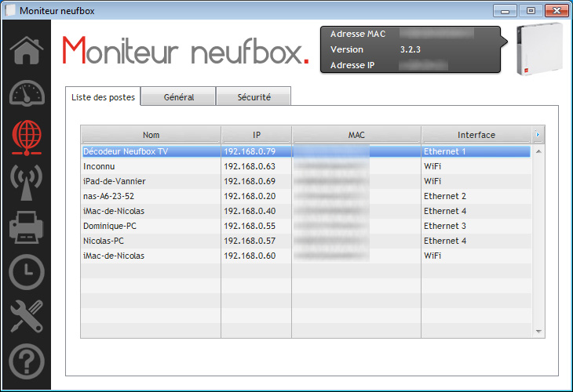This screenshot has height=392, width=573.
Task: Expand column chooser arrow beside Interface
Action: point(538,135)
